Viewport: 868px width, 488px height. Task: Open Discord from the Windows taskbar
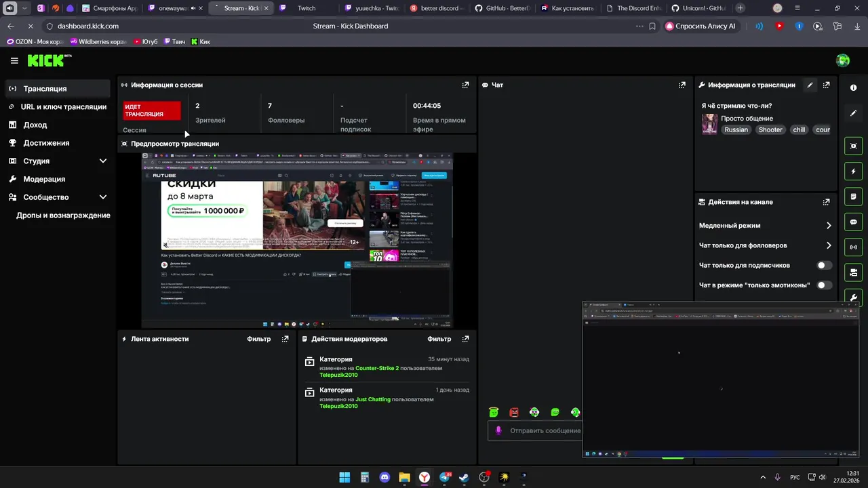(x=384, y=477)
